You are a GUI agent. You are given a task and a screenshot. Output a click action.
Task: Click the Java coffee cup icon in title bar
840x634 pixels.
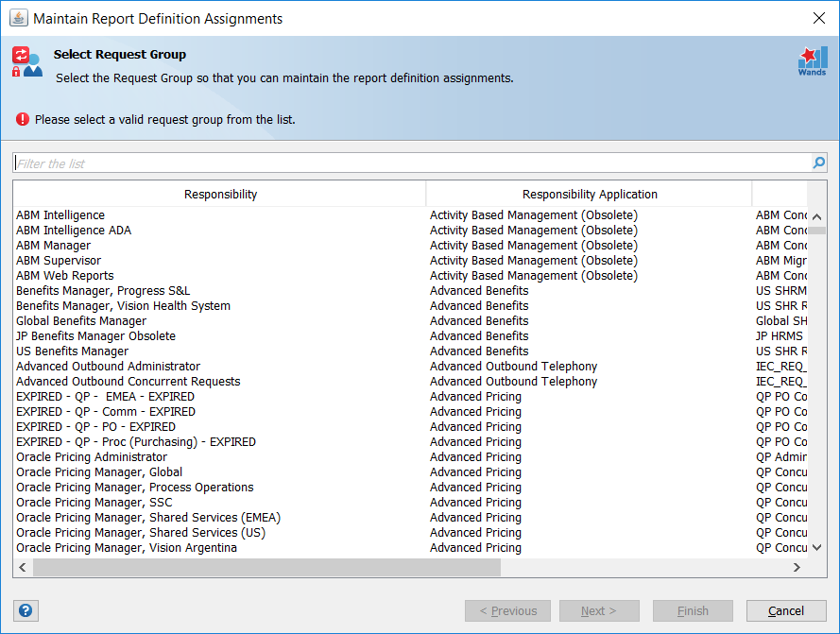(19, 18)
